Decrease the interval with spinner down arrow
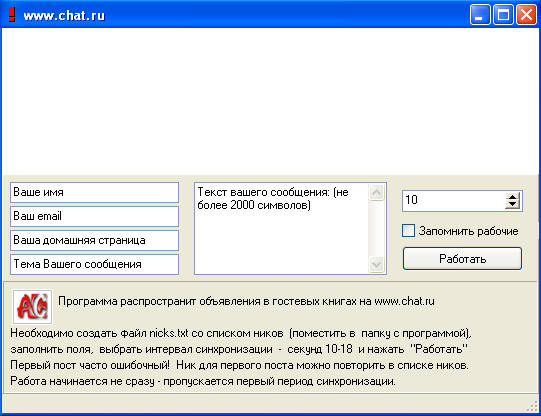 click(513, 205)
